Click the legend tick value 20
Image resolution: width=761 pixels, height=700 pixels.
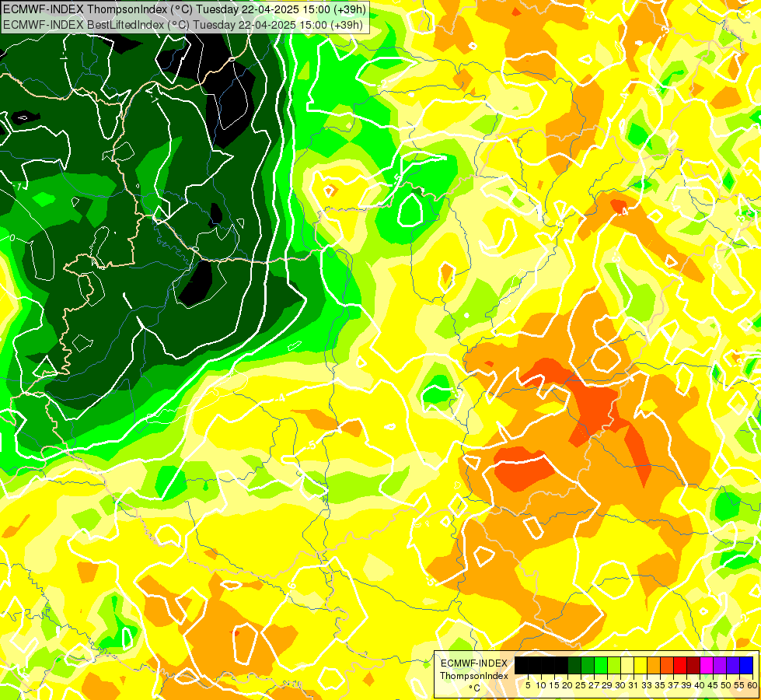(x=567, y=685)
